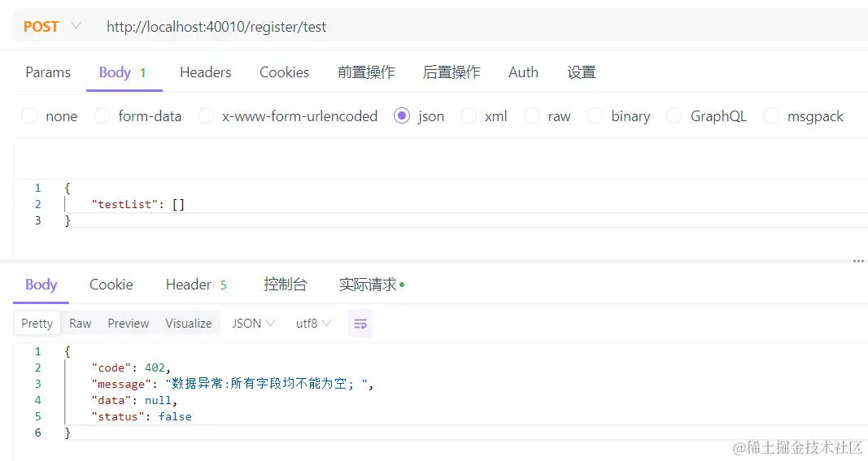
Task: Click line number 6 in response viewer
Action: [x=37, y=433]
